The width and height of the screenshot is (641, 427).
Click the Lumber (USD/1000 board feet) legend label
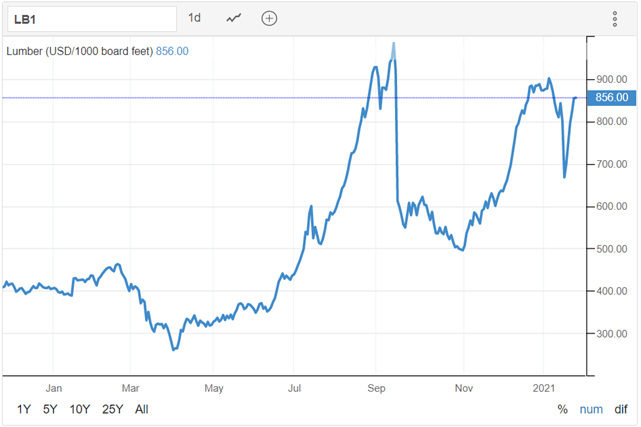pos(80,51)
